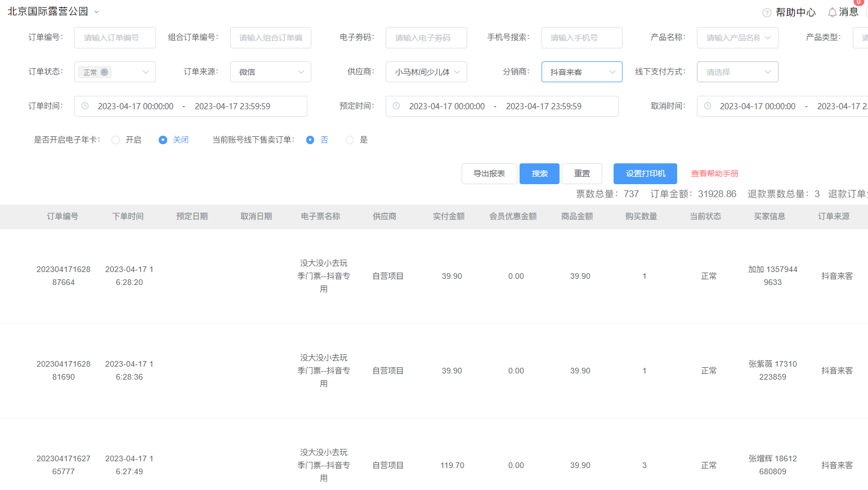Select the 开启 radio for electronic annual card

[x=115, y=140]
